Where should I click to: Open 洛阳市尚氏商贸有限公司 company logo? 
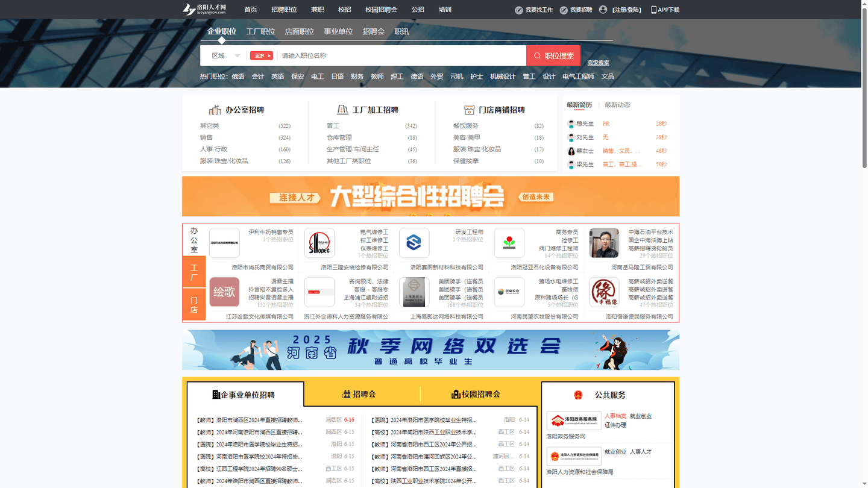point(224,243)
